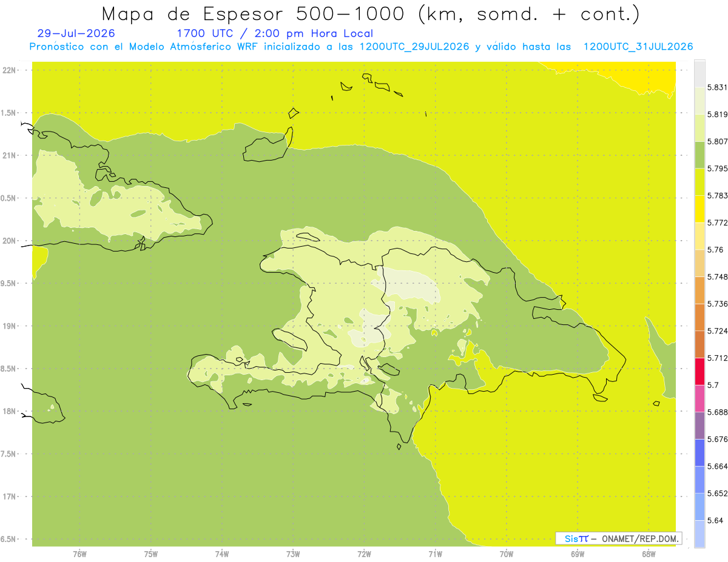The width and height of the screenshot is (728, 562).
Task: Click the legend value 5.664
Action: tap(717, 466)
